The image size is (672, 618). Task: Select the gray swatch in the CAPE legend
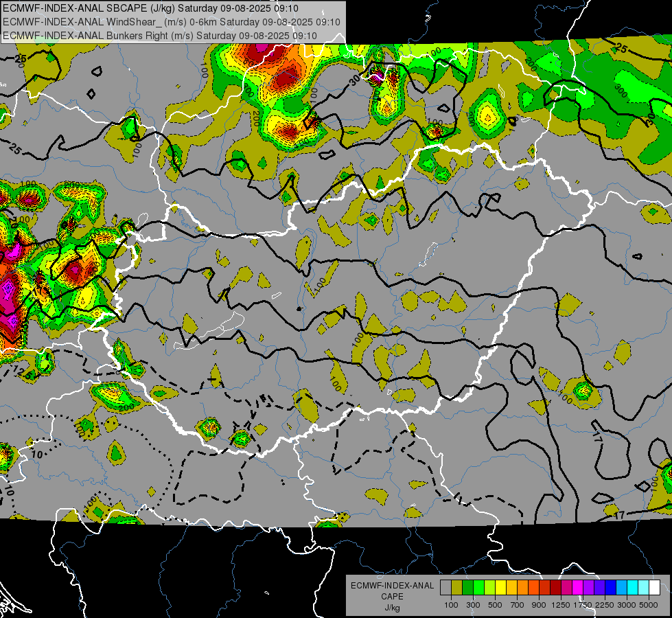(x=445, y=587)
